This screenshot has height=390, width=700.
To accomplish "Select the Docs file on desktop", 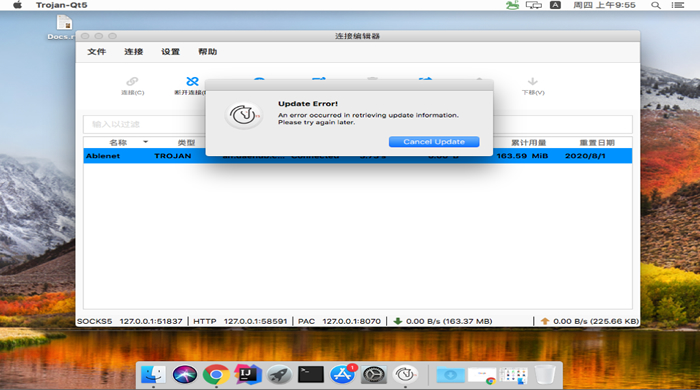I will point(64,27).
